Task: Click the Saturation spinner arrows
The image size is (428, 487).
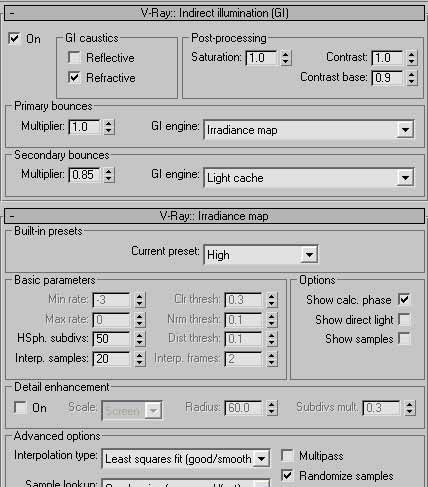Action: (285, 58)
